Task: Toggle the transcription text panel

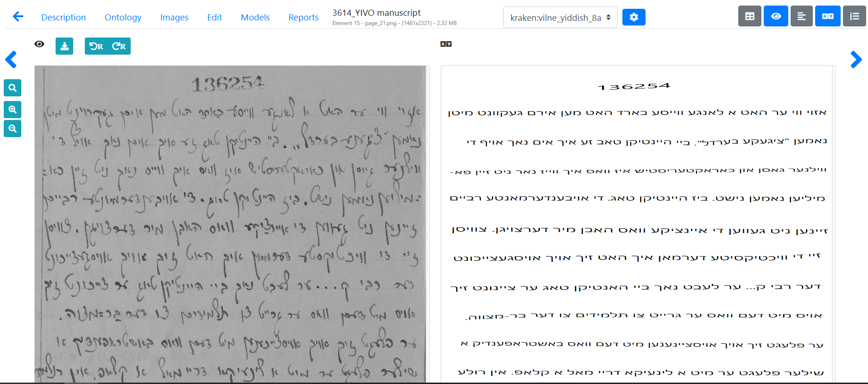Action: click(801, 17)
